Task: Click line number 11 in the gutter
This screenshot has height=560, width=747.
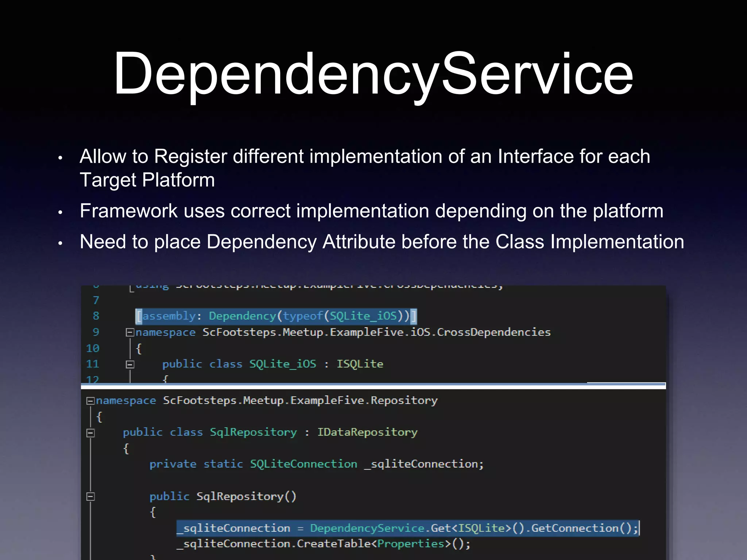Action: click(93, 364)
